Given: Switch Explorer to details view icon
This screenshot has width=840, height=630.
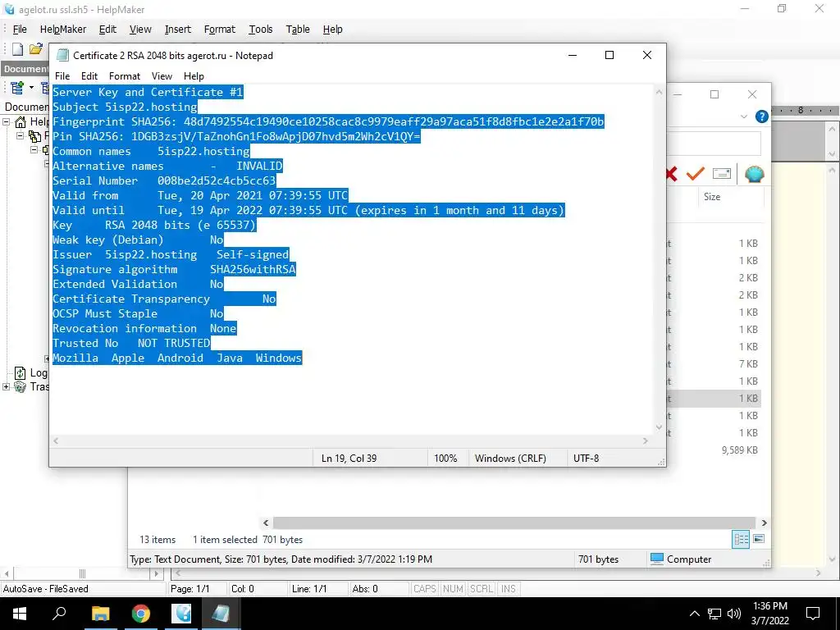Looking at the screenshot, I should click(x=741, y=539).
